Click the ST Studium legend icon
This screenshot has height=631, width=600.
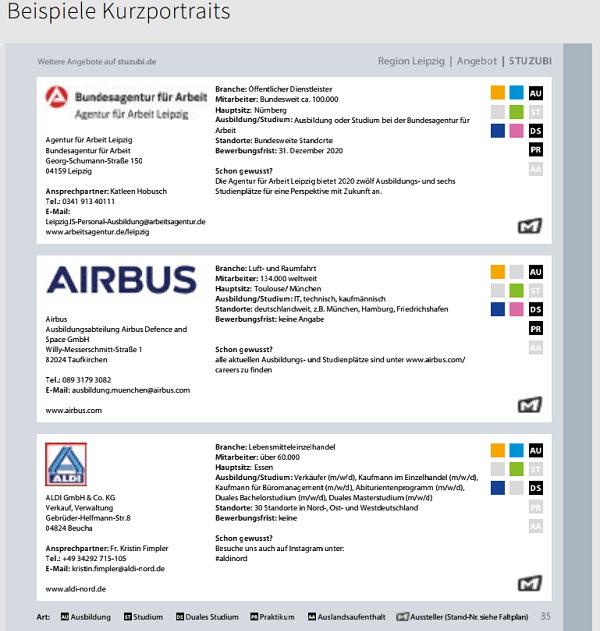pyautogui.click(x=128, y=617)
